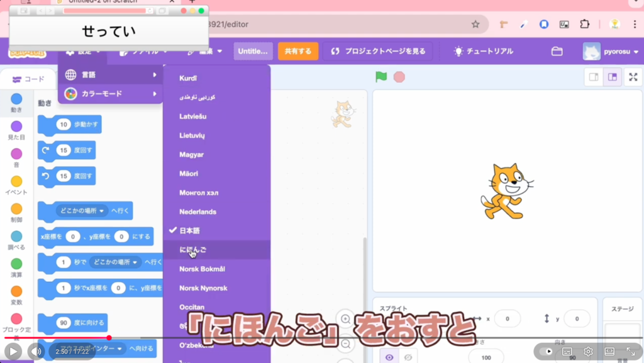Zoom in on the code workspace

click(x=345, y=318)
